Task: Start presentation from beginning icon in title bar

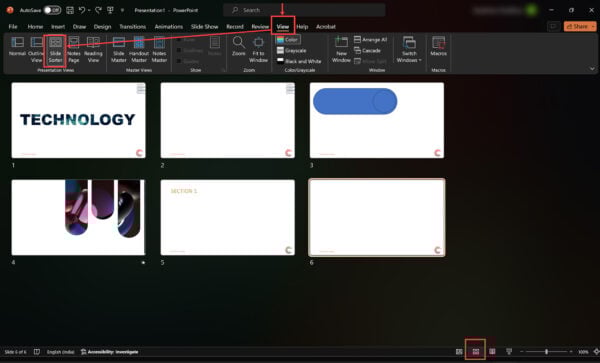Action: click(110, 10)
